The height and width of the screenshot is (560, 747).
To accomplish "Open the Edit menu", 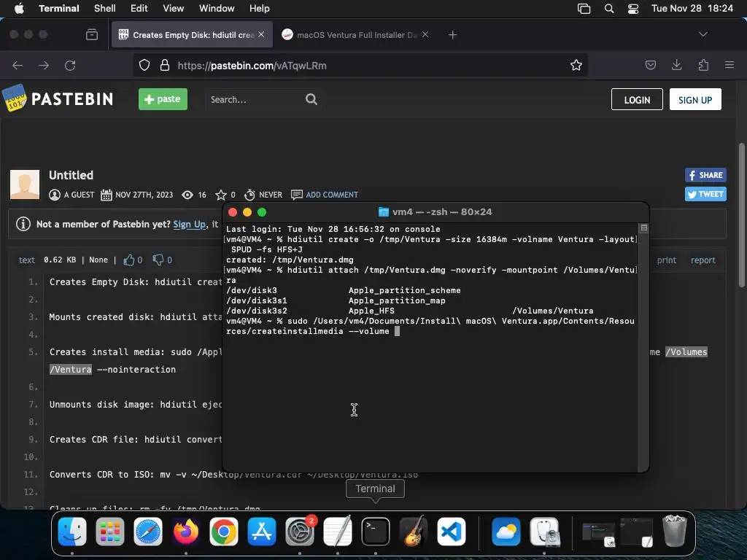I will [x=139, y=9].
